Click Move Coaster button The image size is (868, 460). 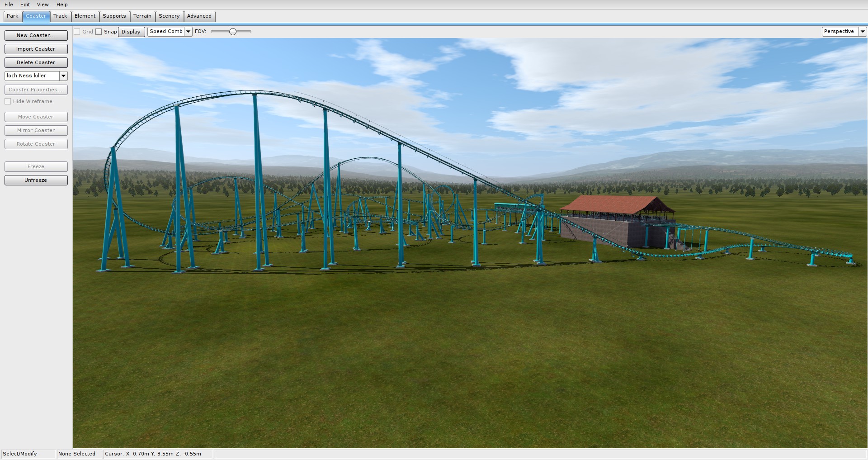pos(36,117)
